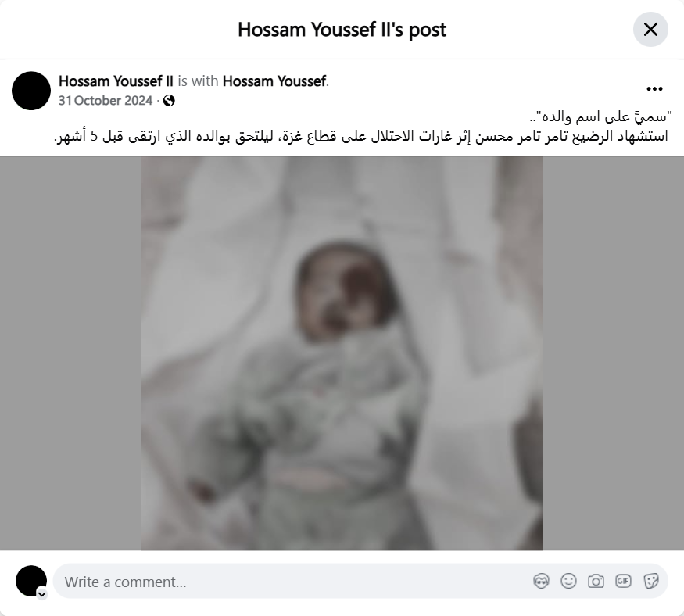Click the second line of Arabic caption
684x616 pixels.
click(x=361, y=137)
